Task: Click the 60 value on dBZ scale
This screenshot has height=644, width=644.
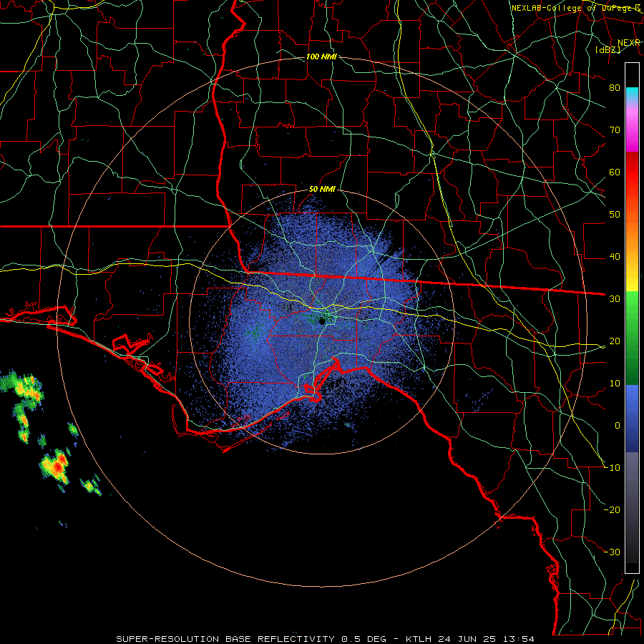Action: [615, 172]
